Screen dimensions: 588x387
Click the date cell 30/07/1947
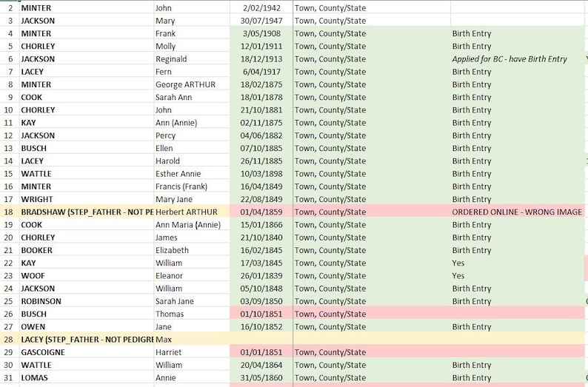(x=261, y=21)
